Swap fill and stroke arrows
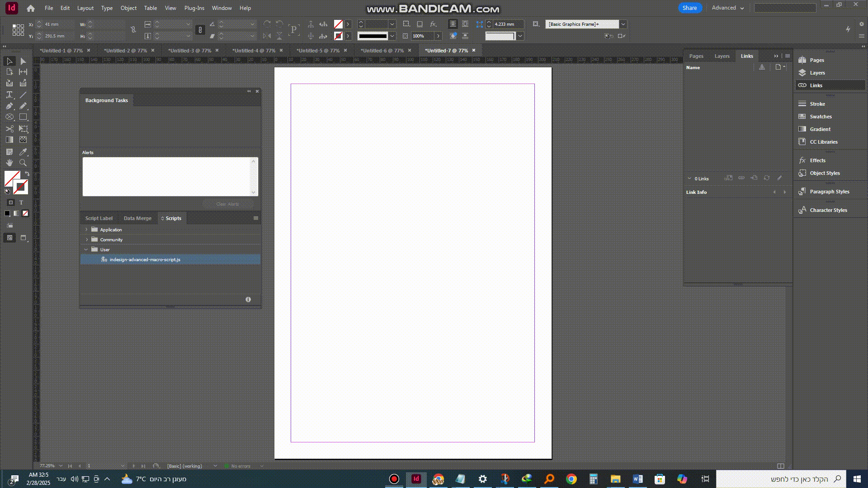Viewport: 868px width, 488px height. point(27,174)
